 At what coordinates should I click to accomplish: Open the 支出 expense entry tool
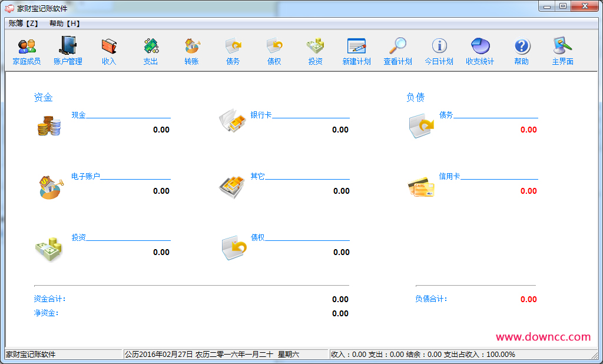point(150,51)
